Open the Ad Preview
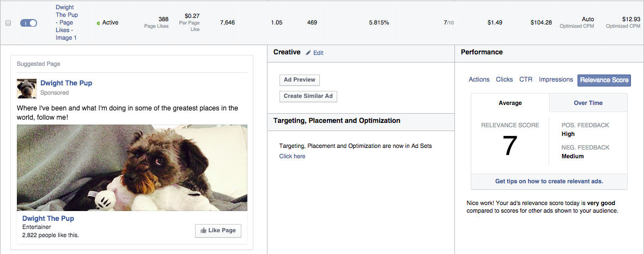 (x=299, y=80)
